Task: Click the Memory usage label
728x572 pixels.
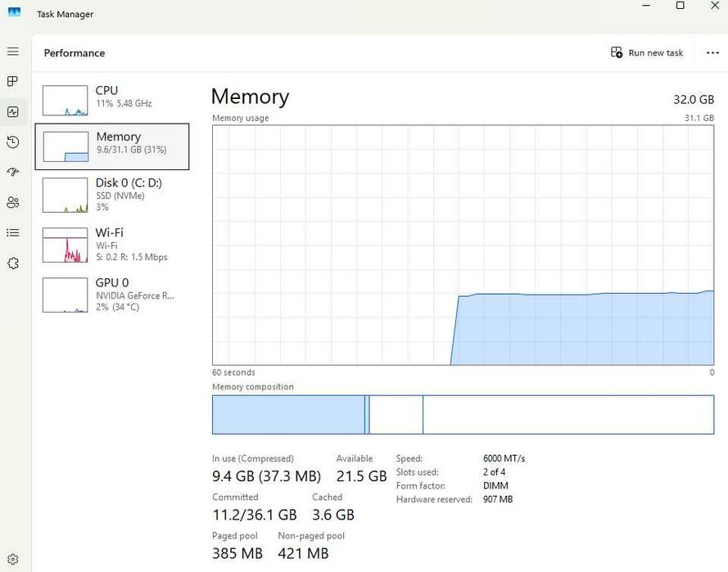Action: click(241, 119)
